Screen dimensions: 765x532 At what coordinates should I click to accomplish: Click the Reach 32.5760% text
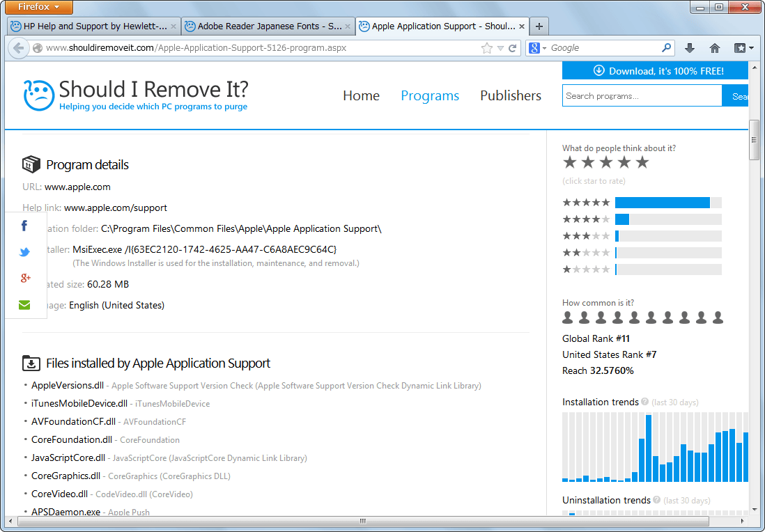tap(598, 370)
